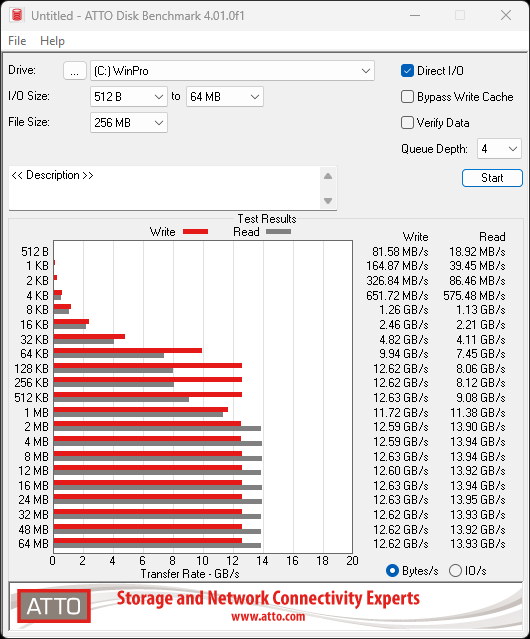This screenshot has height=639, width=530.
Task: Click the 86.46 MB/s read value
Action: pyautogui.click(x=477, y=281)
